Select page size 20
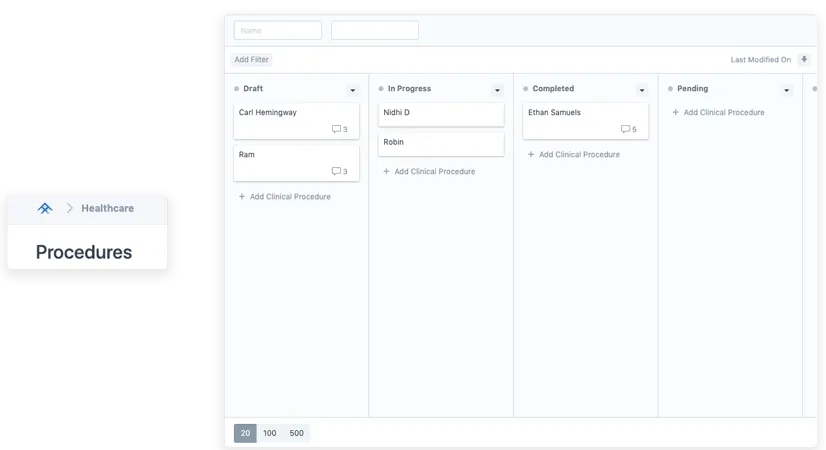This screenshot has height=450, width=826. coord(245,433)
